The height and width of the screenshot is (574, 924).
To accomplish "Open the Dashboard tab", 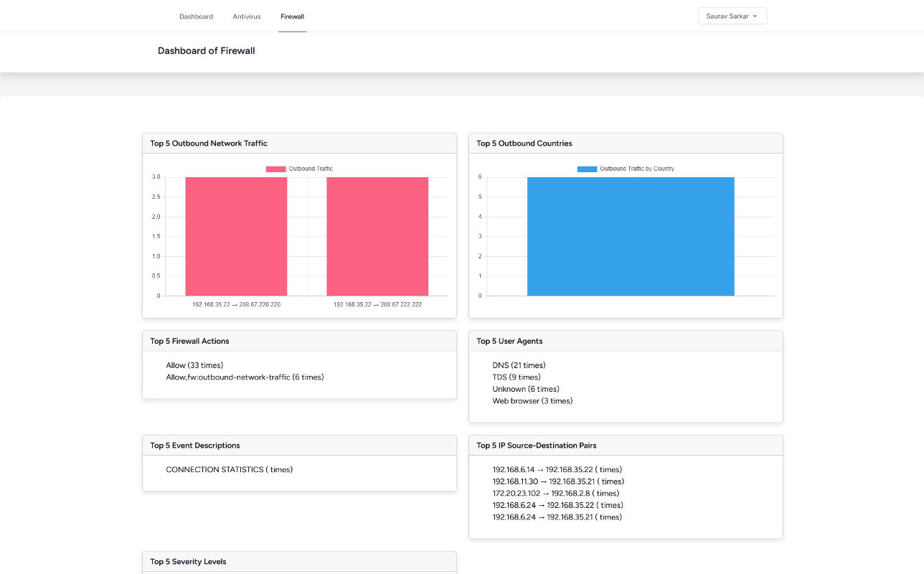I will (196, 17).
